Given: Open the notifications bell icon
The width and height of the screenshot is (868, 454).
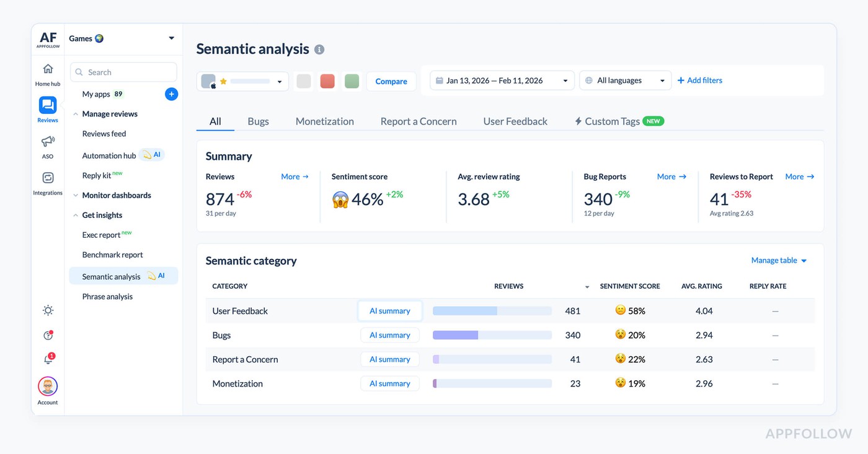Looking at the screenshot, I should [48, 359].
